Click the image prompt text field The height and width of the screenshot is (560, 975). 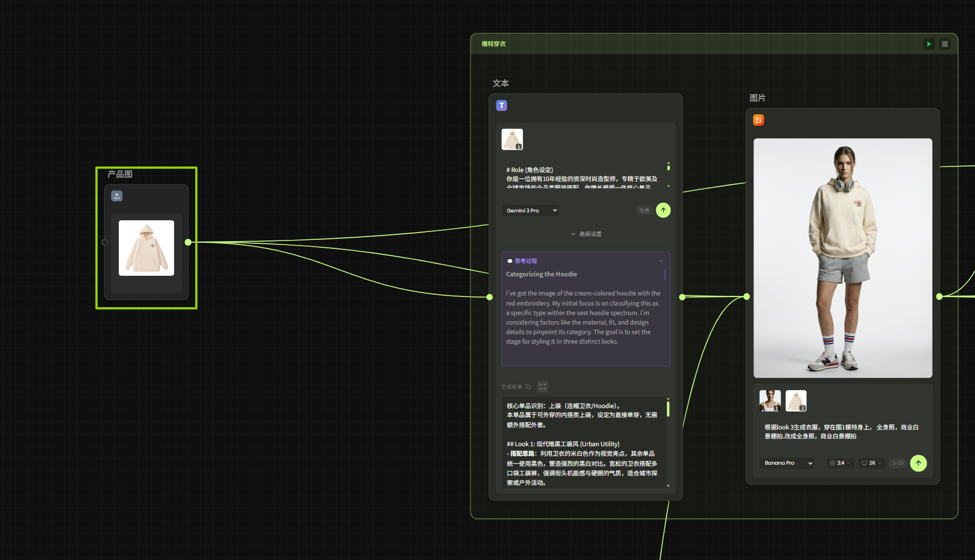(841, 432)
